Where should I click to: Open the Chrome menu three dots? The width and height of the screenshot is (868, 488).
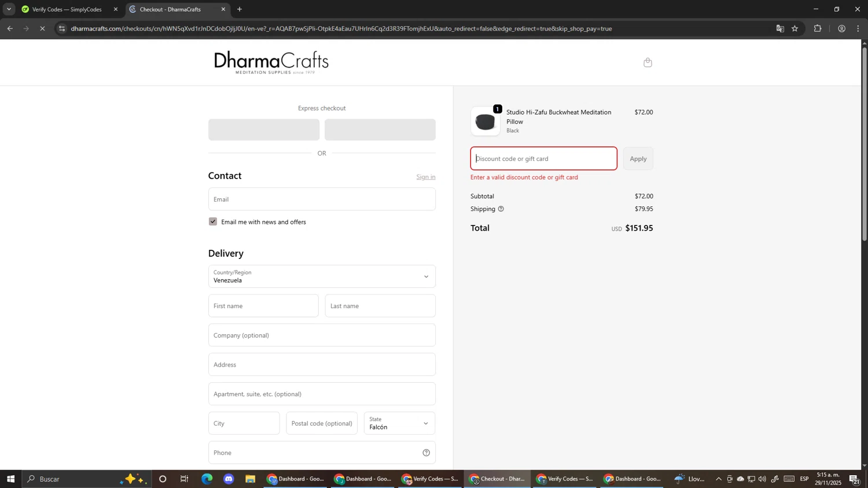(859, 28)
